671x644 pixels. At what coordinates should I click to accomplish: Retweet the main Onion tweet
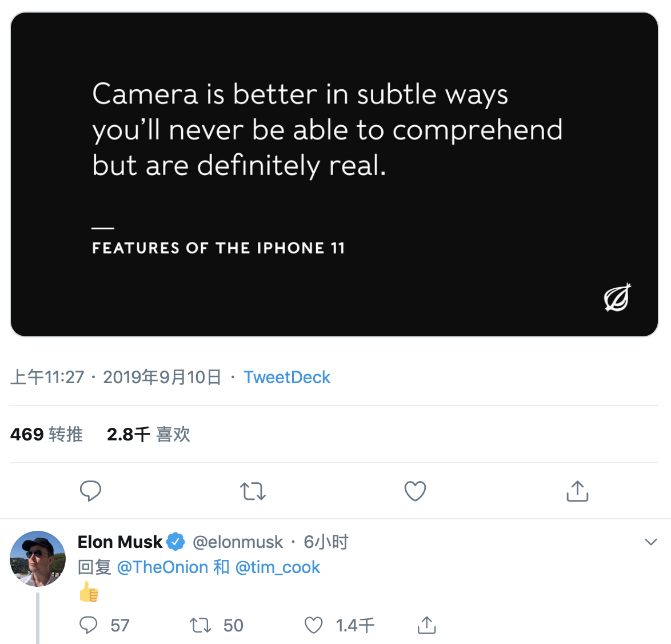pyautogui.click(x=253, y=491)
